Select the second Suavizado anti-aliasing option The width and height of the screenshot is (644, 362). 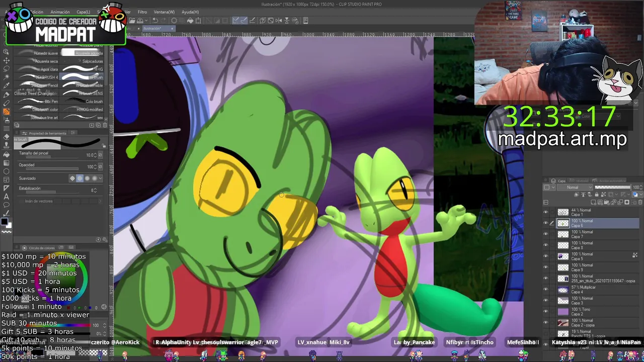80,178
